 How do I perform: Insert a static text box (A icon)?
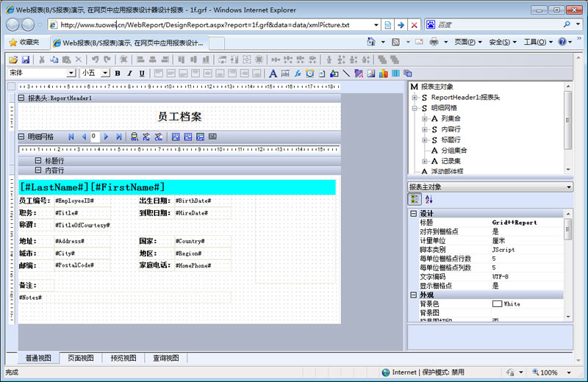pyautogui.click(x=273, y=73)
